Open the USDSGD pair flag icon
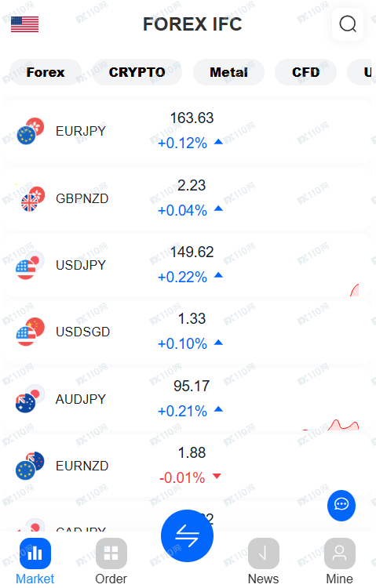Screen dimensions: 376x588 tap(30, 332)
